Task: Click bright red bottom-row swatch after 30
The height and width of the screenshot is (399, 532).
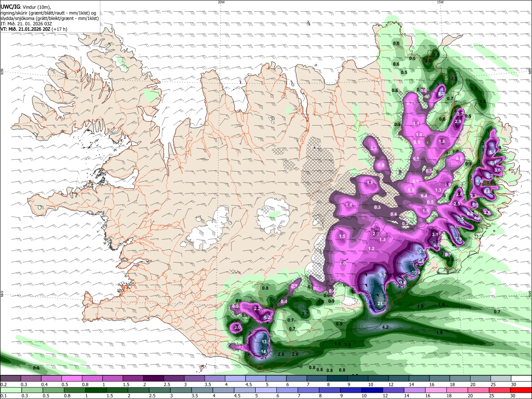Action: pos(521,390)
